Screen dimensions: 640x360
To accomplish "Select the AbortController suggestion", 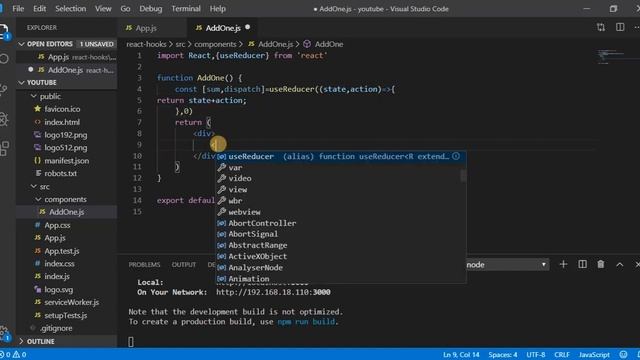I will pos(341,223).
